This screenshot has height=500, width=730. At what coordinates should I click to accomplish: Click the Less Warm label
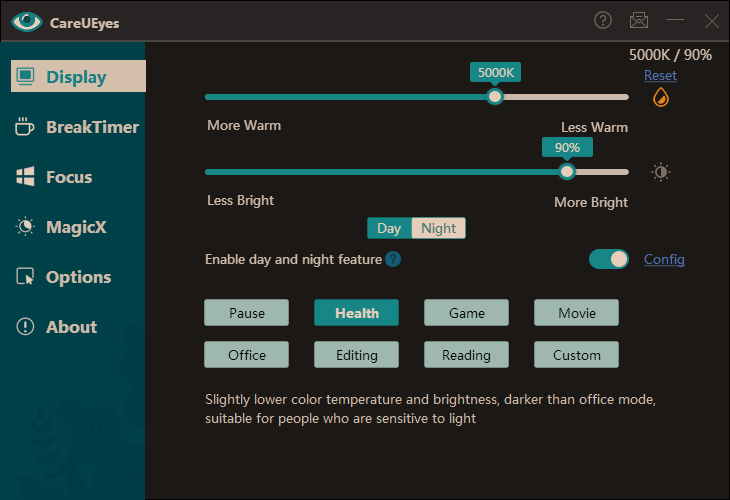click(594, 127)
